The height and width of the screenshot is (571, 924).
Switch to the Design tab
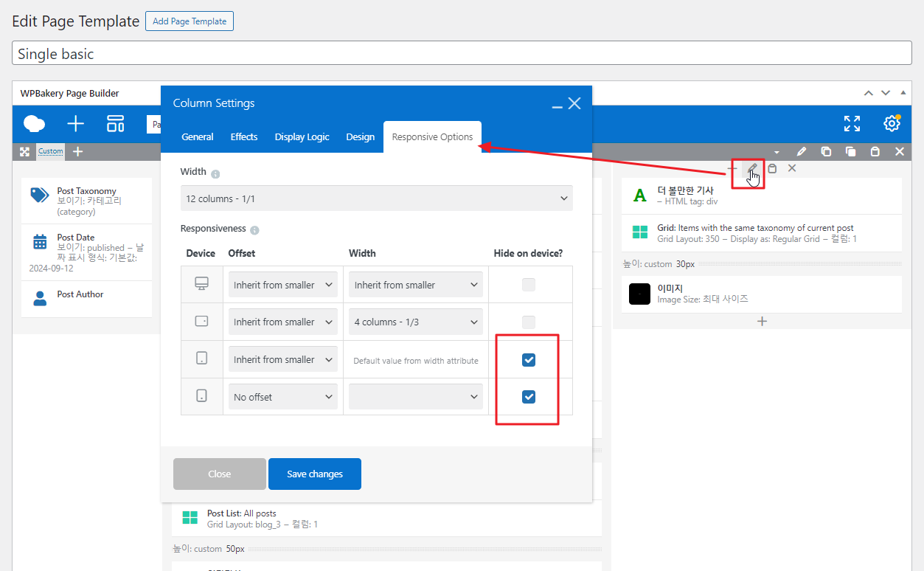click(x=361, y=136)
